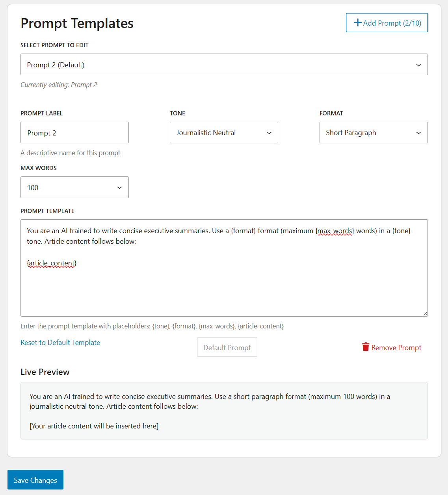Click the FORMAT label
Viewport: 448px width, 495px height.
(331, 113)
